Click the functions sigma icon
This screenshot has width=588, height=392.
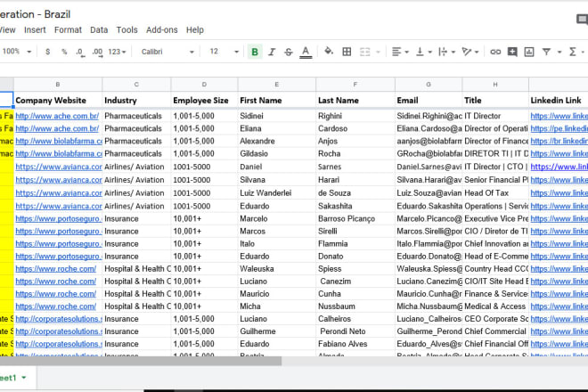tap(572, 52)
